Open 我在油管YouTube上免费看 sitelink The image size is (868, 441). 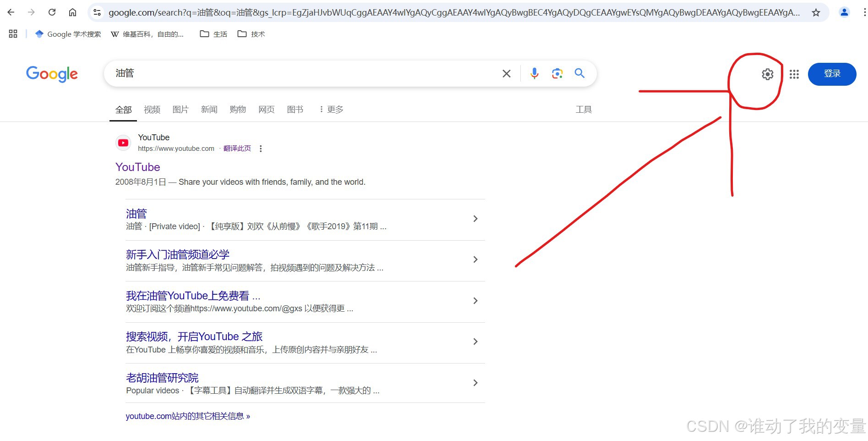193,296
